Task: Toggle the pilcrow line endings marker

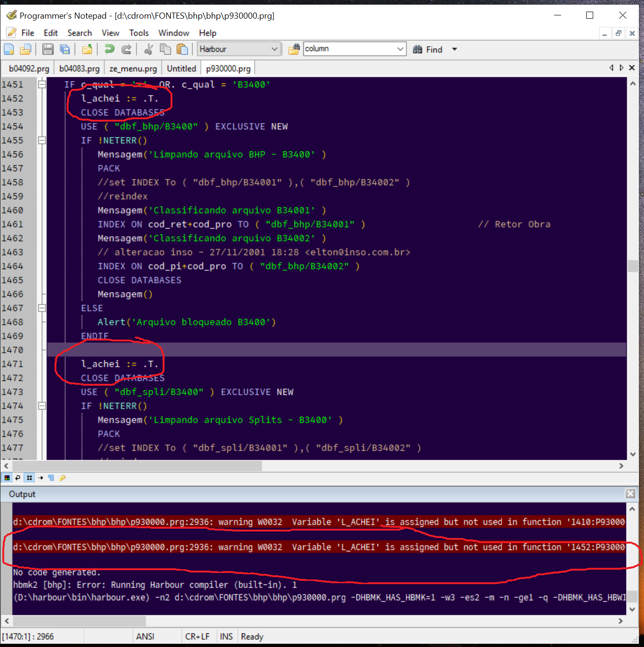Action: (51, 478)
